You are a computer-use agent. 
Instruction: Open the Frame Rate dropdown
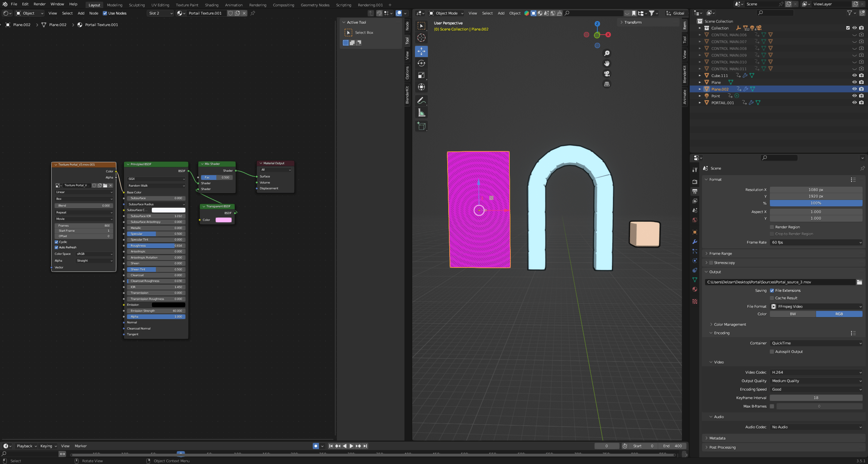816,242
